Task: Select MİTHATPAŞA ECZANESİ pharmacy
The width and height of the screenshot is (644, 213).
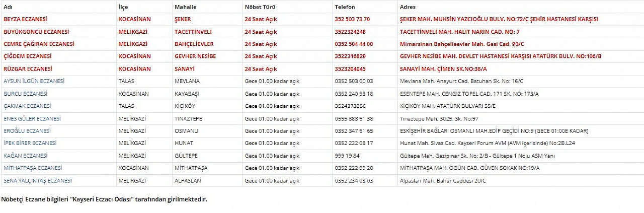Action: click(x=33, y=168)
